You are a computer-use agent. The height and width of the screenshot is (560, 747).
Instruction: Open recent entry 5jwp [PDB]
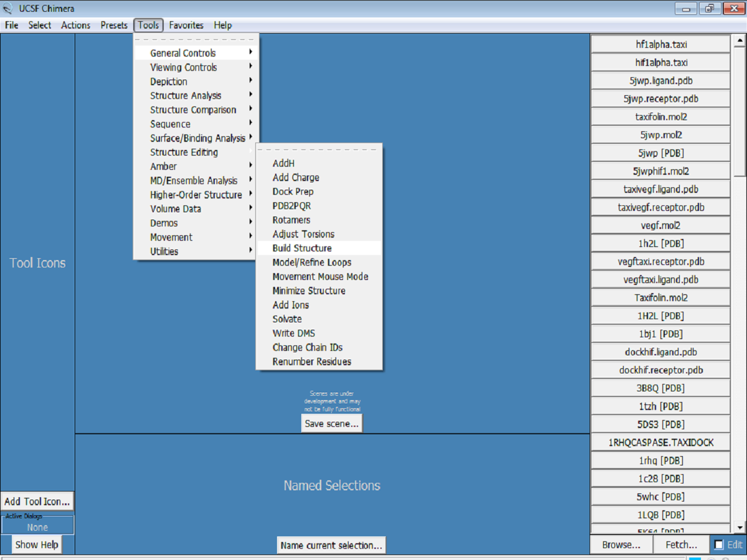click(x=660, y=153)
